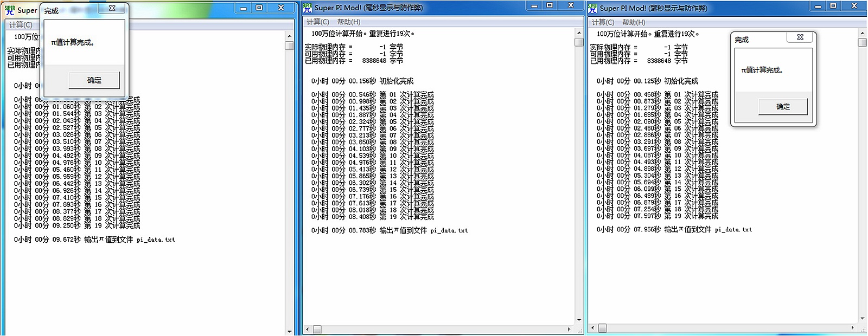Click the scroll-left arrow in the middle window's horizontal scrollbar
The width and height of the screenshot is (868, 336).
click(308, 329)
